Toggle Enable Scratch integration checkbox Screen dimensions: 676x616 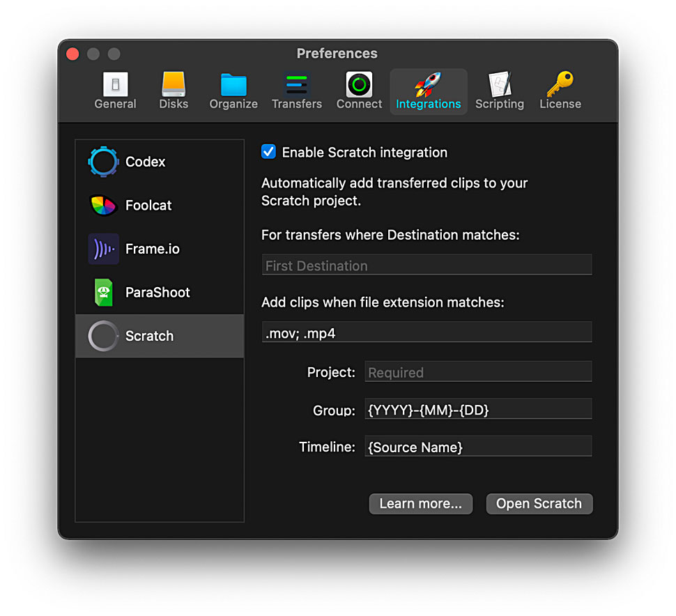[x=268, y=152]
